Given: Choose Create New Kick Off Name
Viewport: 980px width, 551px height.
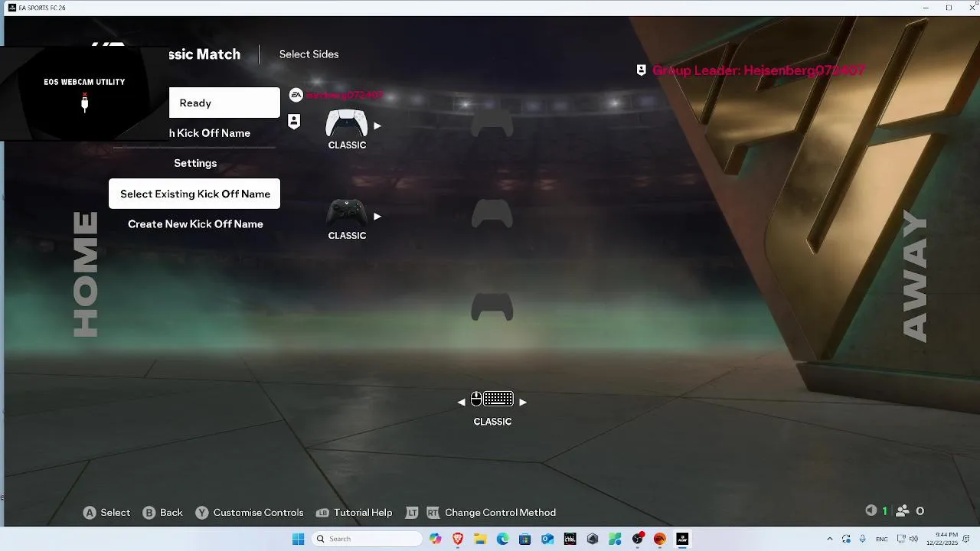Looking at the screenshot, I should 195,224.
